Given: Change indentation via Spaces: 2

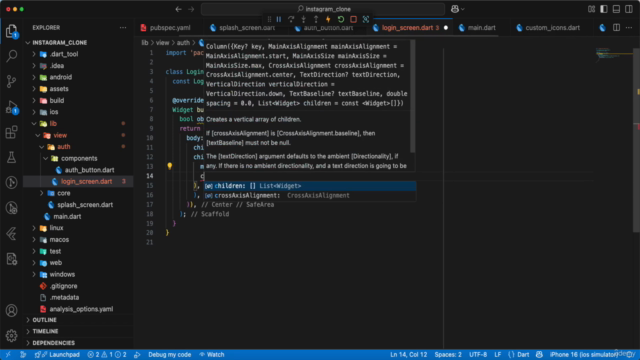Looking at the screenshot, I should [448, 355].
